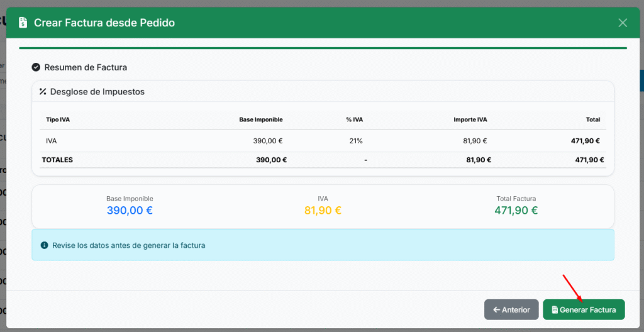Click the invoice icon in the dialog header
The width and height of the screenshot is (644, 332).
[23, 23]
